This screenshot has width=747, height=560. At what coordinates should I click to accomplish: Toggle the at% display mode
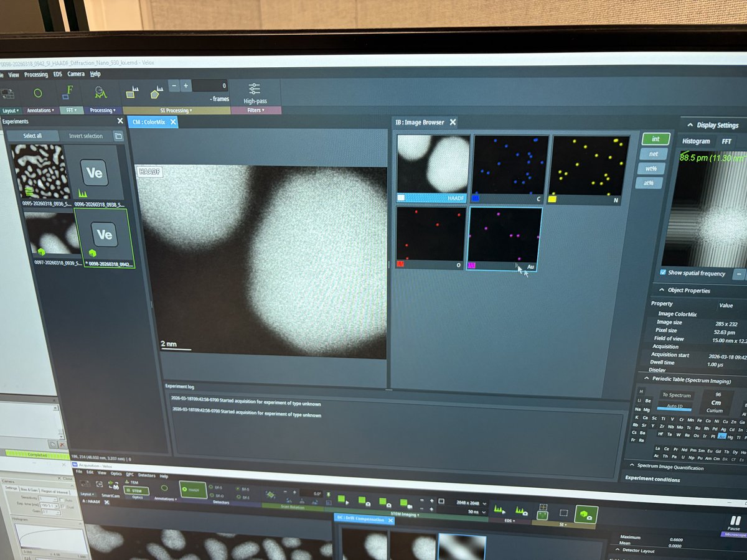[x=649, y=184]
